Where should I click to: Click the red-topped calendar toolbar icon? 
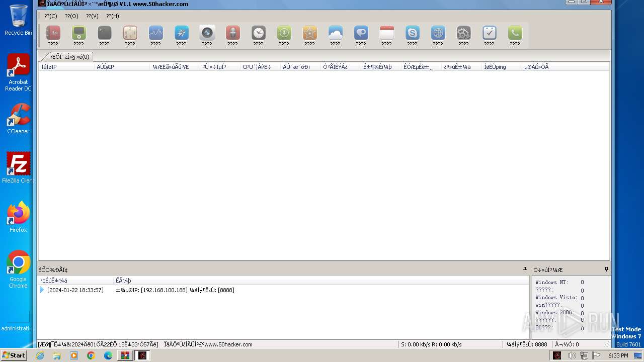click(387, 33)
